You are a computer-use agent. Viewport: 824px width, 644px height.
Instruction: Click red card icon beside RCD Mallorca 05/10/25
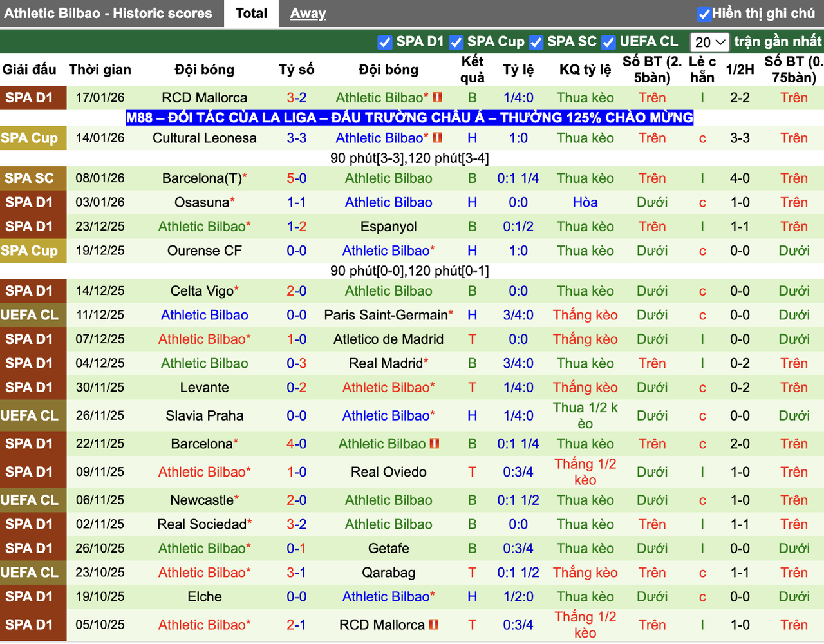(x=433, y=625)
